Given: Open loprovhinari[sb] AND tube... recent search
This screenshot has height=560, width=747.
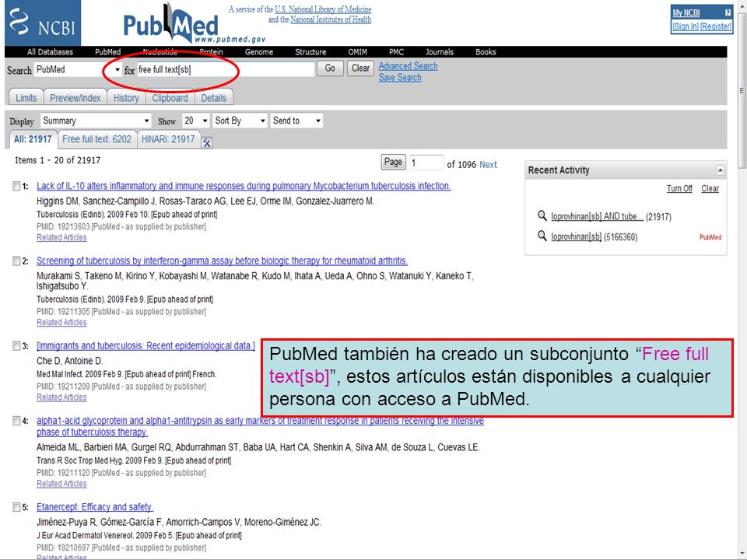Looking at the screenshot, I should click(597, 217).
